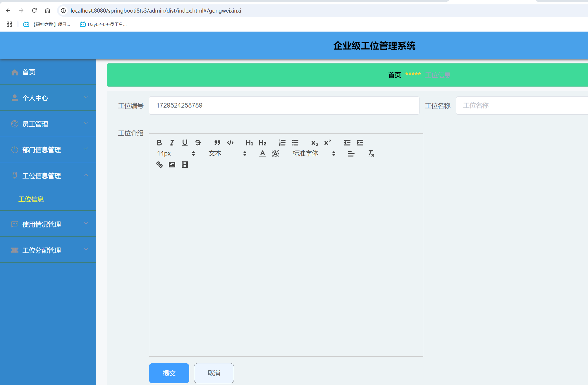Insert a blockquote in the editor

[217, 143]
